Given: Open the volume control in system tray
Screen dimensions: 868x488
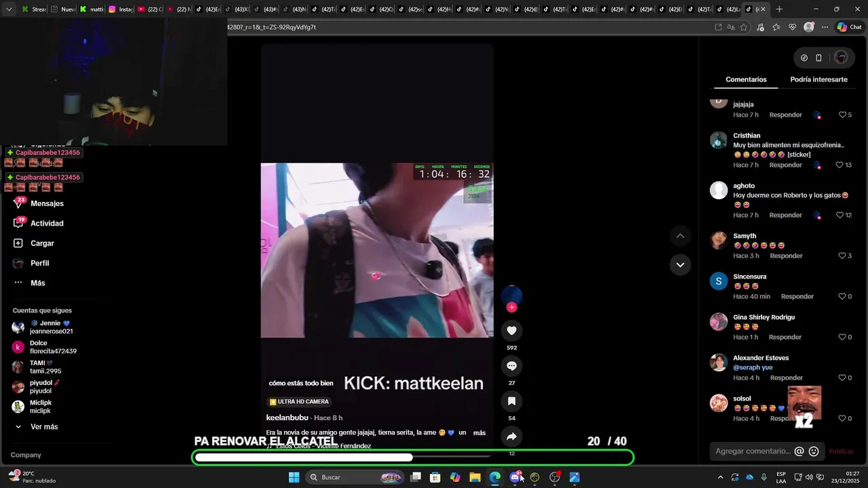Looking at the screenshot, I should click(810, 477).
